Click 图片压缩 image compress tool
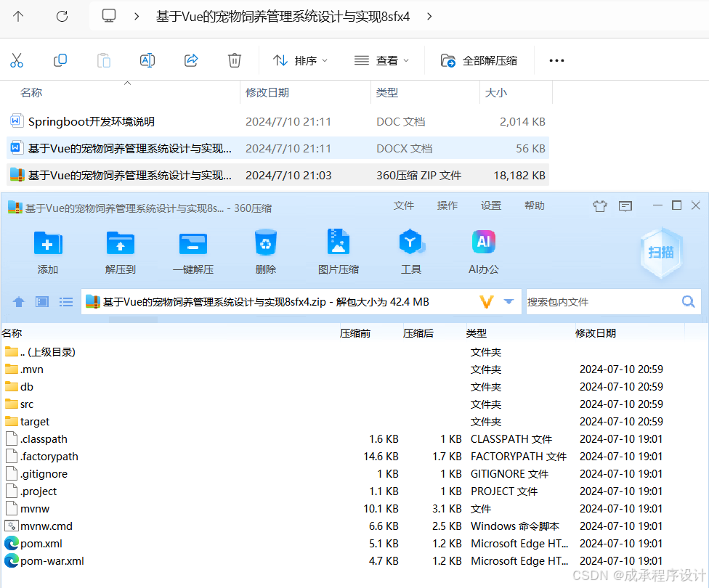The image size is (709, 588). [339, 252]
